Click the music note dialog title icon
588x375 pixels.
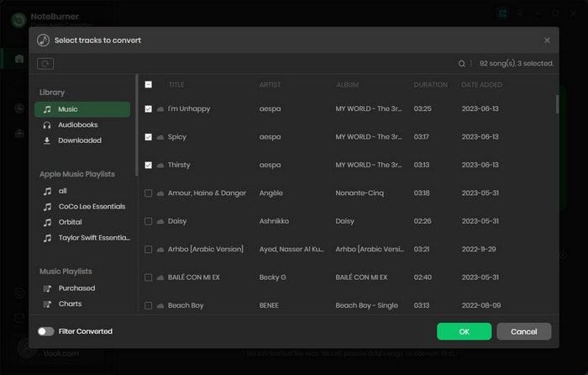click(43, 40)
